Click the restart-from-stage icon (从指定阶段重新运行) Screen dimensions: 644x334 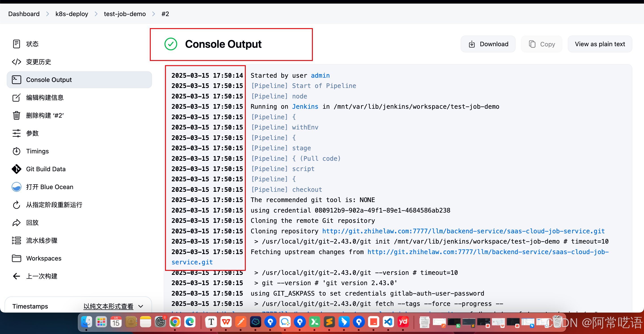click(x=17, y=205)
